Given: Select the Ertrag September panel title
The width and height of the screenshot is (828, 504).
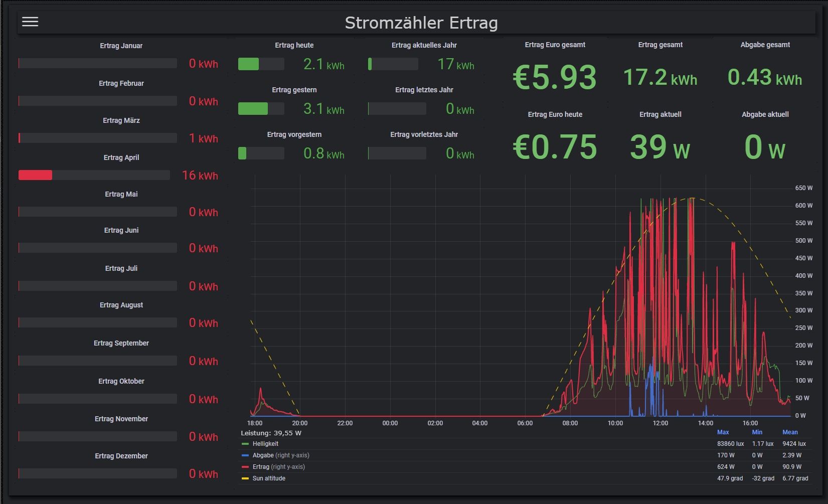Looking at the screenshot, I should (121, 343).
